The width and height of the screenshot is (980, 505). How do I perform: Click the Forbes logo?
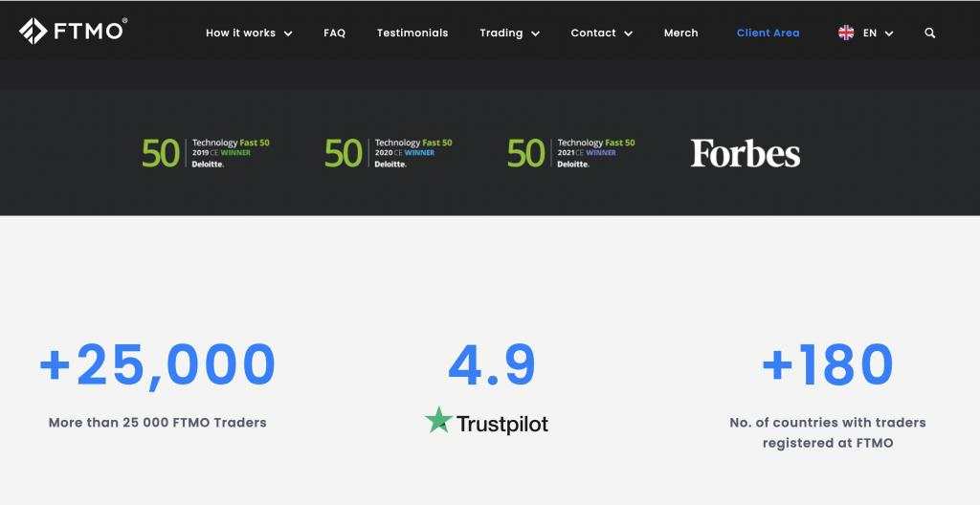745,153
